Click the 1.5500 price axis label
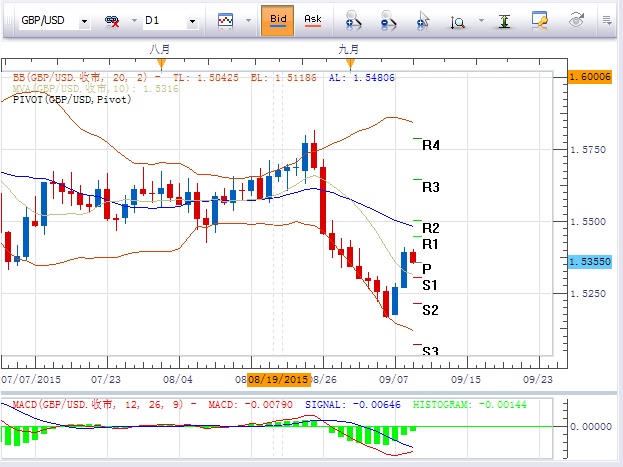Image resolution: width=623 pixels, height=467 pixels. pyautogui.click(x=588, y=222)
